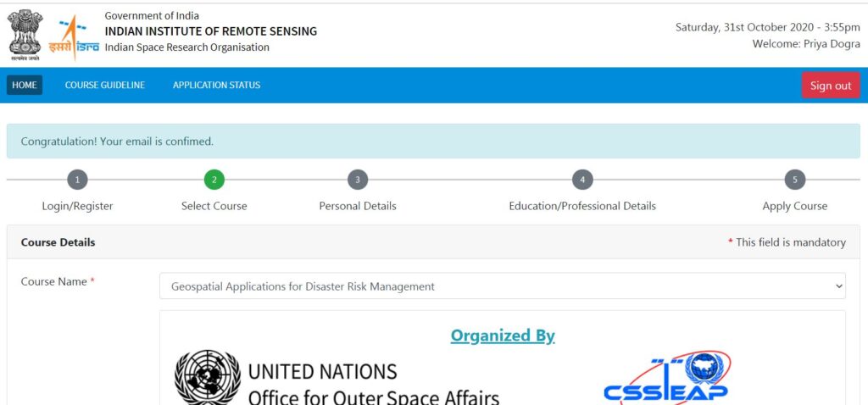
Task: Select step 4 circle for Education/Professional Details
Action: pos(582,180)
